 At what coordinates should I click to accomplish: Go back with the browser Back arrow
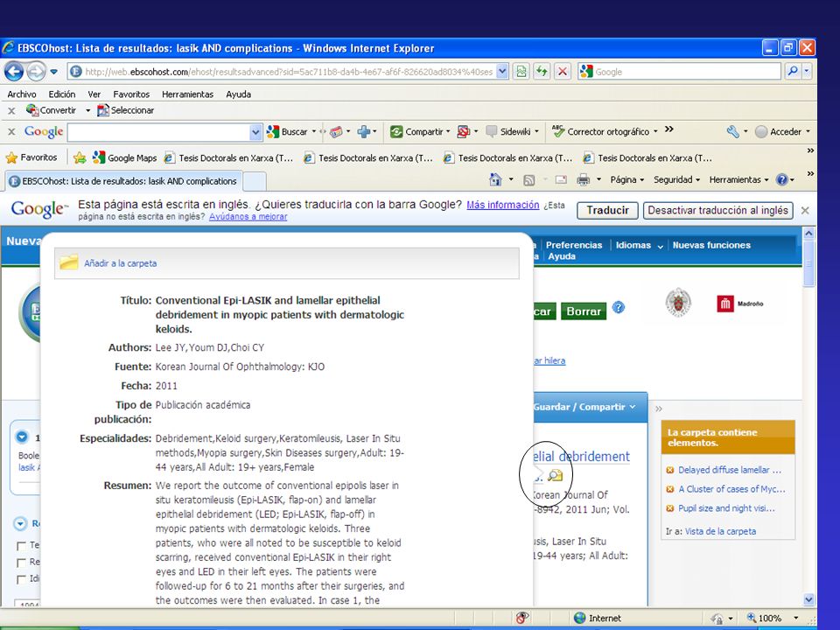pos(14,71)
